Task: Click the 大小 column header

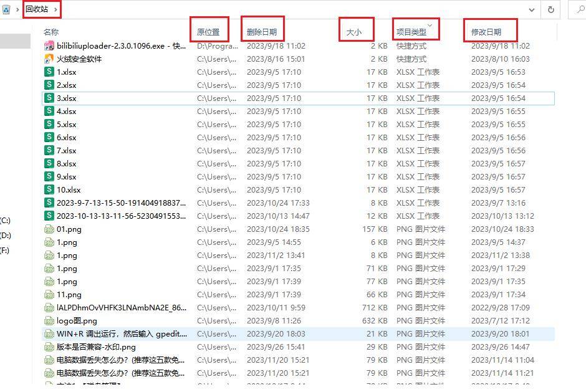Action: [353, 32]
